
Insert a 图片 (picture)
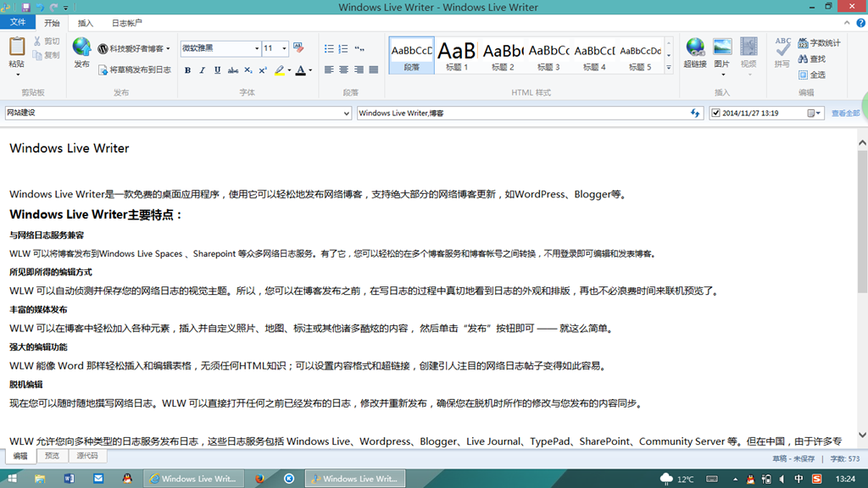722,53
